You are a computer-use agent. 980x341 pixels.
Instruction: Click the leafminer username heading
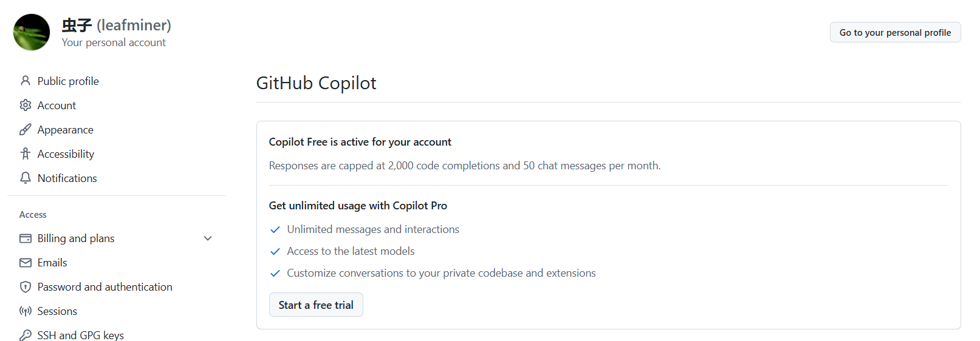click(x=117, y=25)
